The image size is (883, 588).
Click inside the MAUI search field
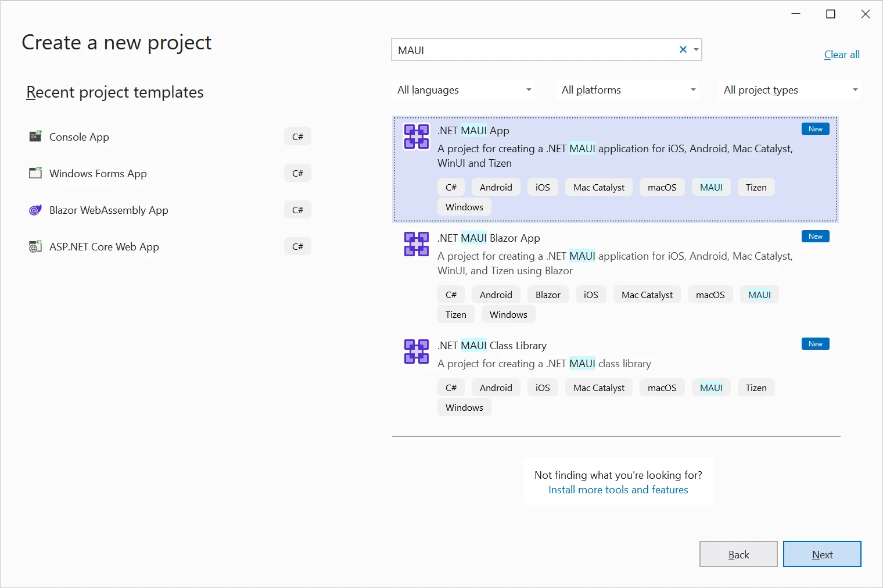pos(534,50)
